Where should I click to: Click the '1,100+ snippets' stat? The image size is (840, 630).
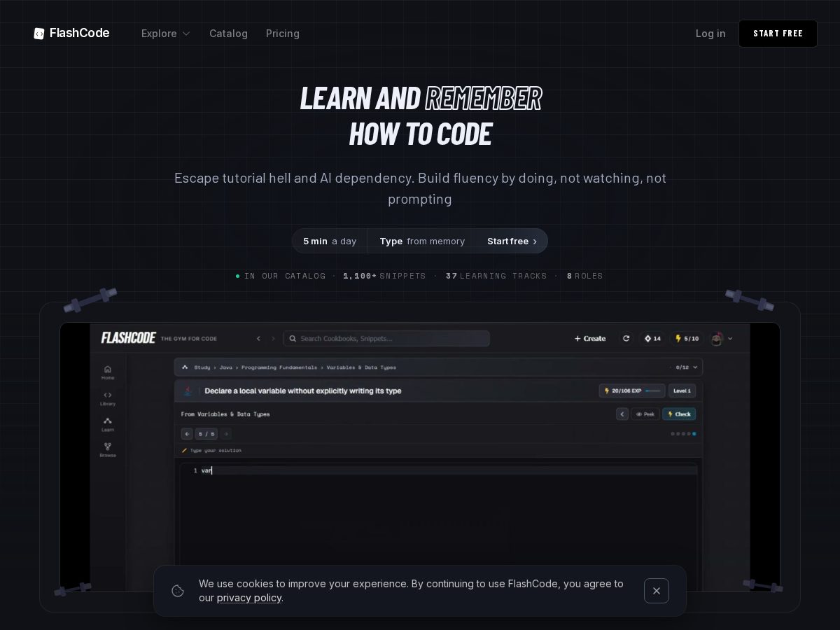(x=384, y=276)
